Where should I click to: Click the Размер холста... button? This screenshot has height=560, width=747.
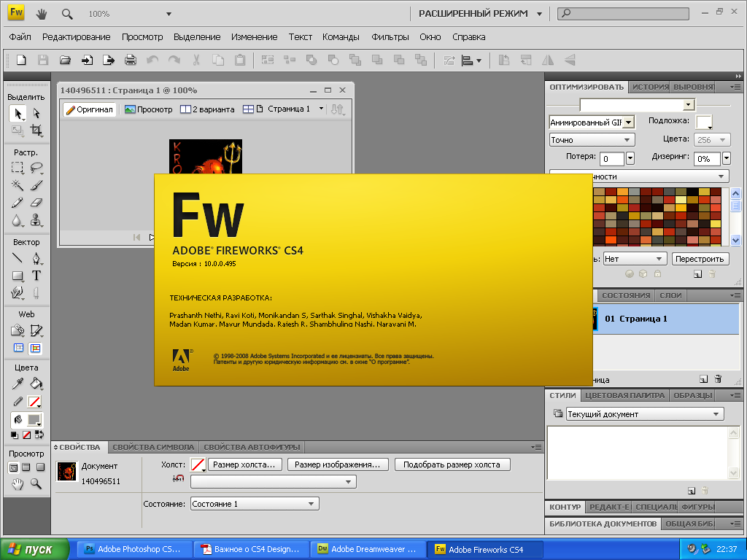tap(244, 464)
